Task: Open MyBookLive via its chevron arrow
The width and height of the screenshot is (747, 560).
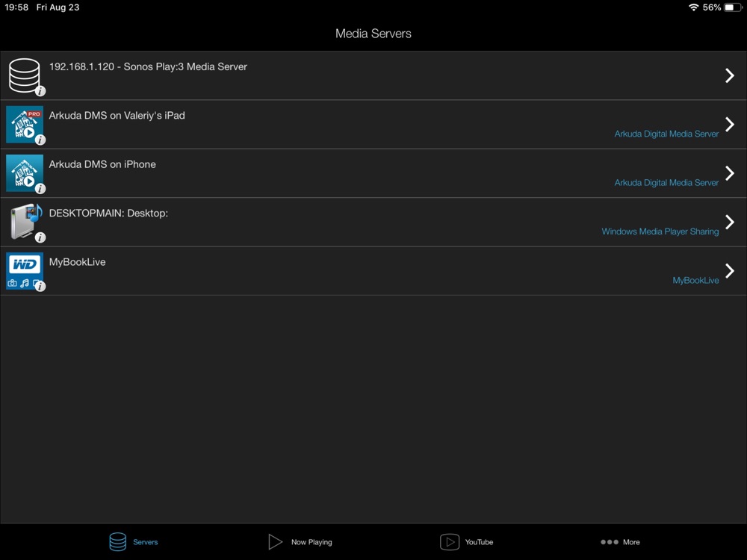Action: 729,270
